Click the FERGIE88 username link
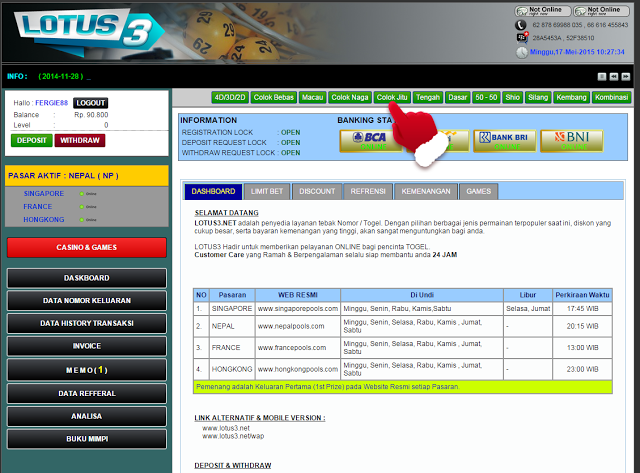This screenshot has height=473, width=640. point(51,103)
